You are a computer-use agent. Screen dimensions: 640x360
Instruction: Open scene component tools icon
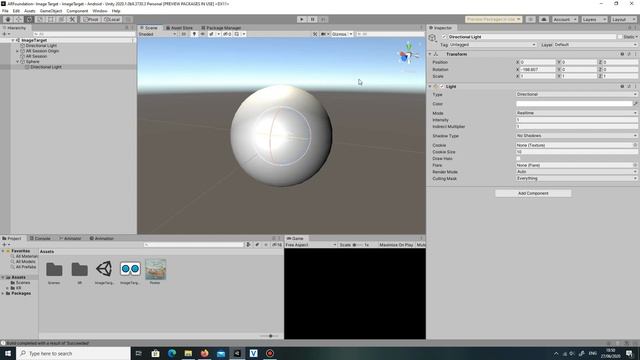[x=315, y=34]
